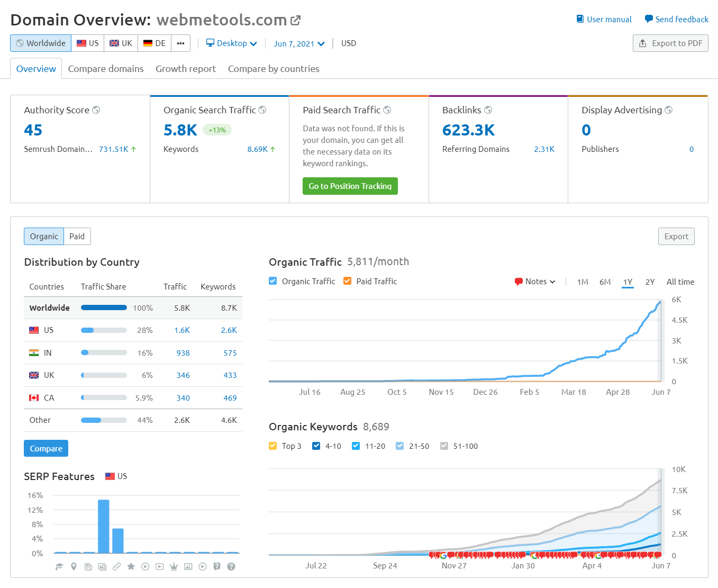This screenshot has width=718, height=588.
Task: Select the rectangular video play SERP icon
Action: [x=160, y=566]
